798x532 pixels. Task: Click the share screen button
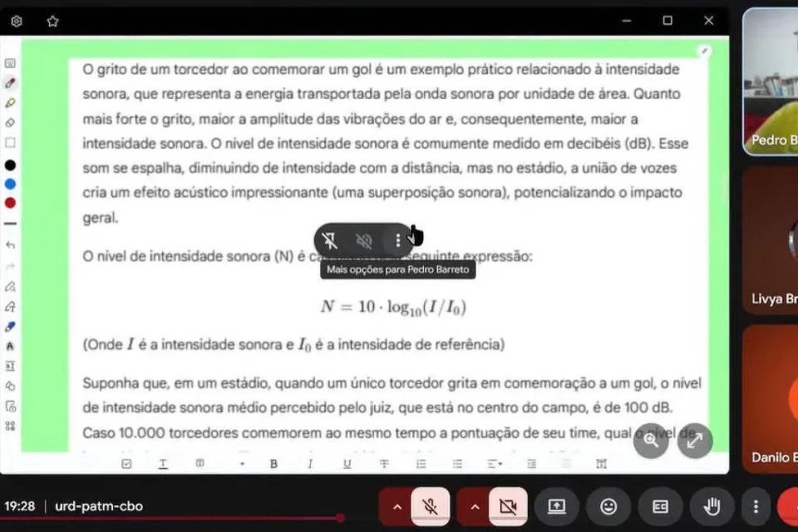coord(557,506)
